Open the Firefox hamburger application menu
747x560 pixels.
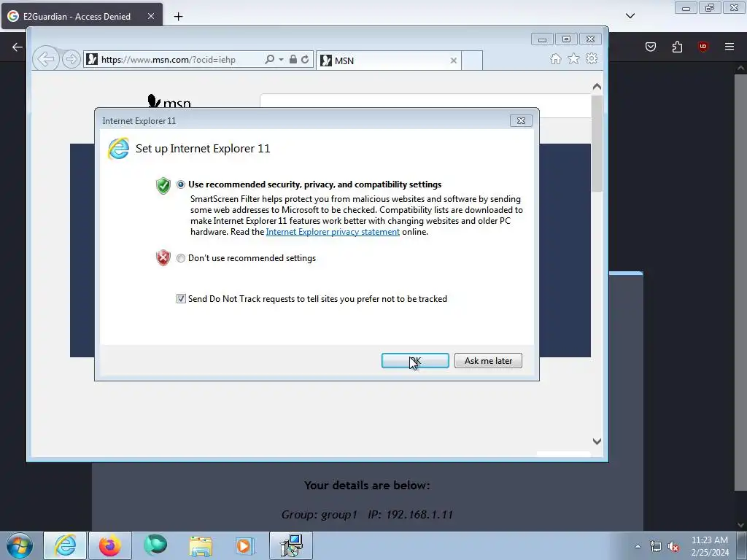click(x=729, y=47)
